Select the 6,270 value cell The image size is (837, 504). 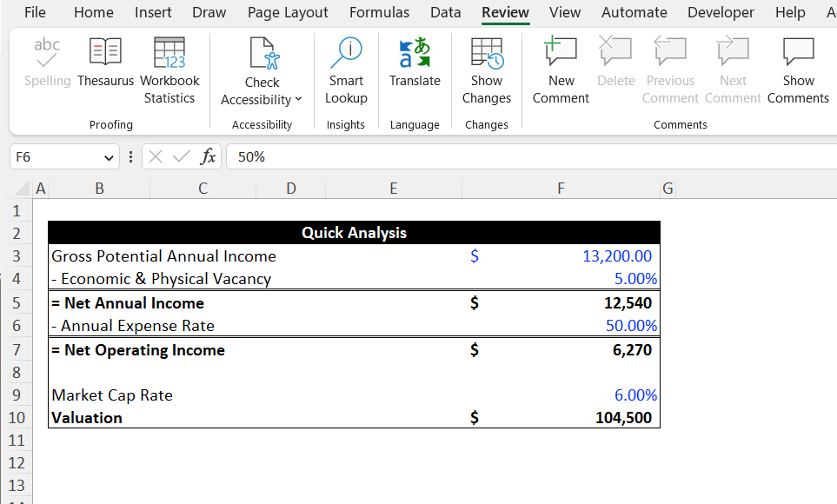coord(561,350)
